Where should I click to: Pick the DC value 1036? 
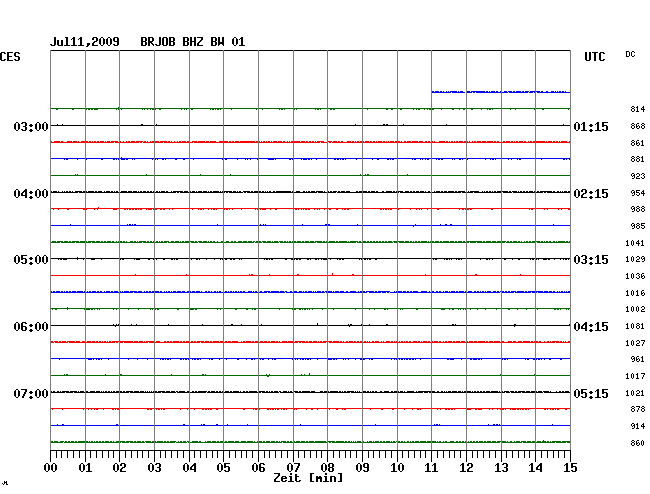click(x=635, y=276)
